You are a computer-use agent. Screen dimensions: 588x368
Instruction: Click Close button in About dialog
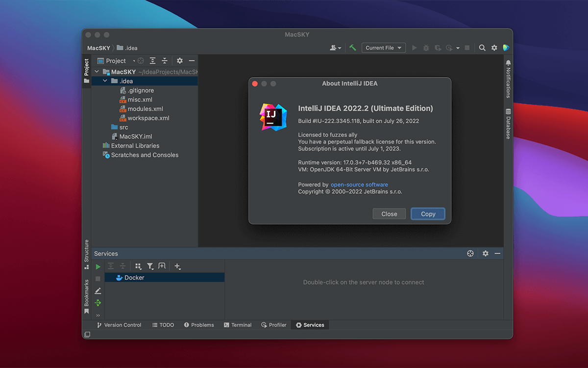pos(389,214)
